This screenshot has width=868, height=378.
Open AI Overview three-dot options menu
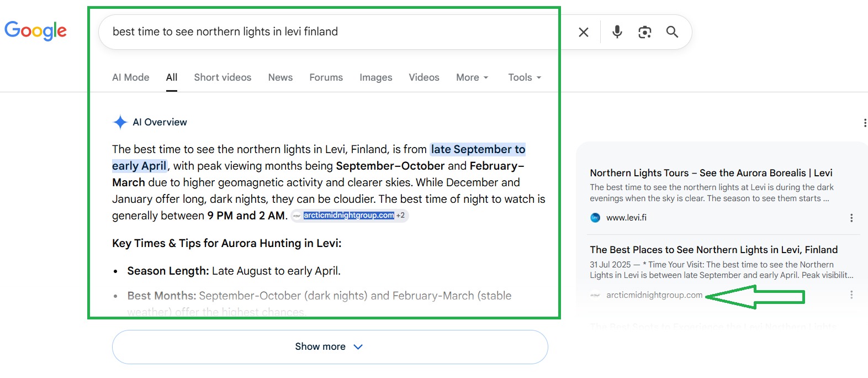865,123
